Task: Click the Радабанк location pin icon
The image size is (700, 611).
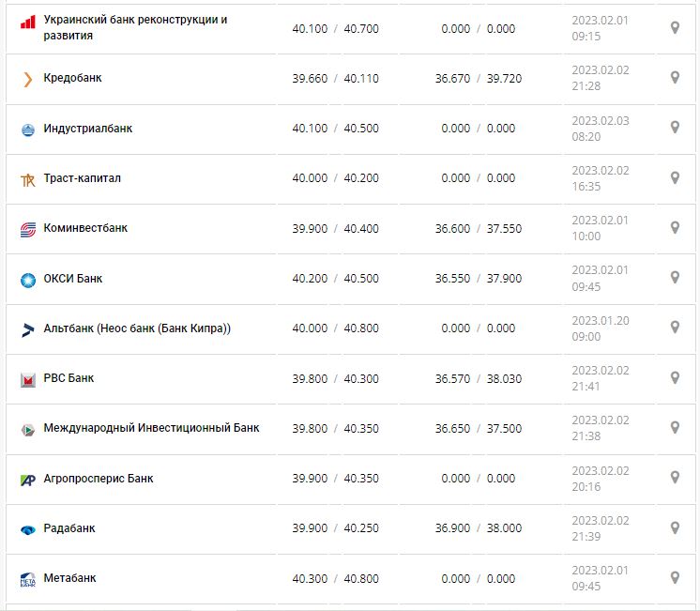Action: [675, 528]
